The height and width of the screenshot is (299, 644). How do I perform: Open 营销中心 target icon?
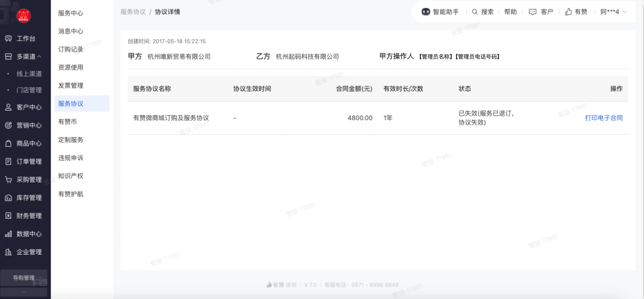[x=8, y=126]
